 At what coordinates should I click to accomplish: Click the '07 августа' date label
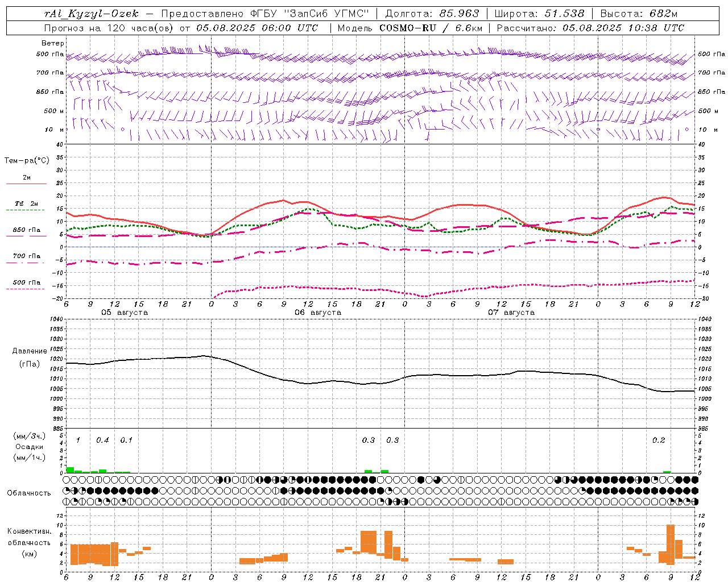511,313
